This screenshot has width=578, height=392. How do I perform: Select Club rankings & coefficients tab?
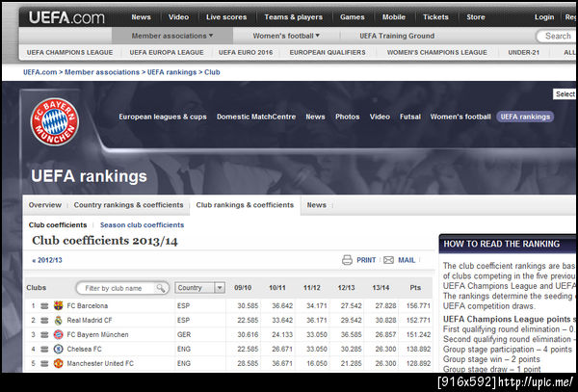point(245,205)
